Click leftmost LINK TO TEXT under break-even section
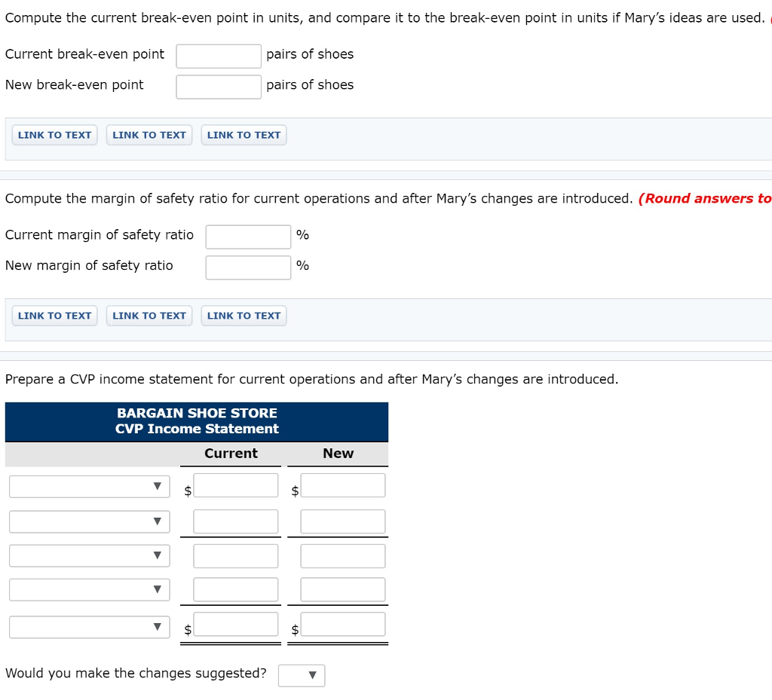Viewport: 772px width, 700px height. click(54, 135)
